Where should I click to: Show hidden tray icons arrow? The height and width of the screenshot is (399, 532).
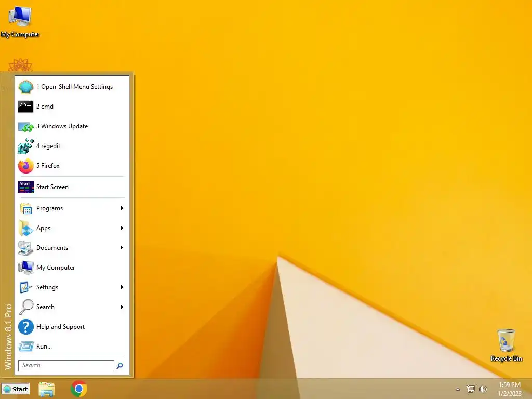pyautogui.click(x=458, y=389)
